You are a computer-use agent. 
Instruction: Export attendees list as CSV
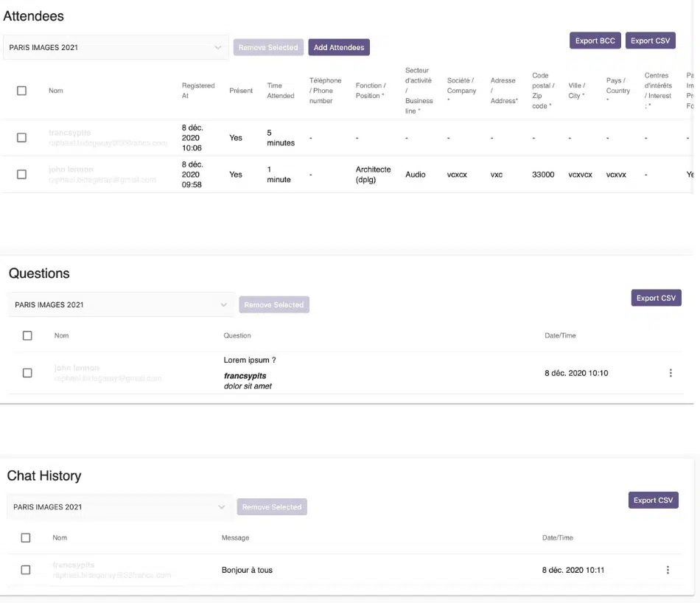(650, 41)
